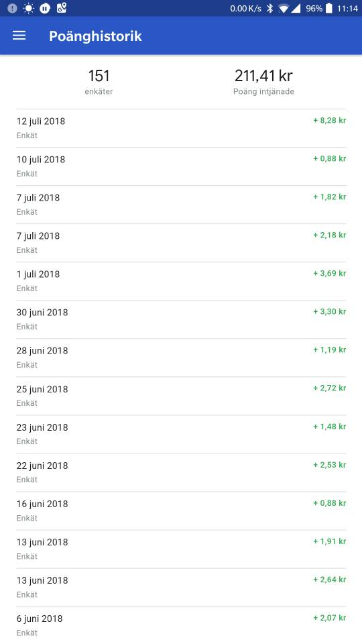The height and width of the screenshot is (644, 362).
Task: Open the hamburger navigation menu
Action: coord(19,36)
